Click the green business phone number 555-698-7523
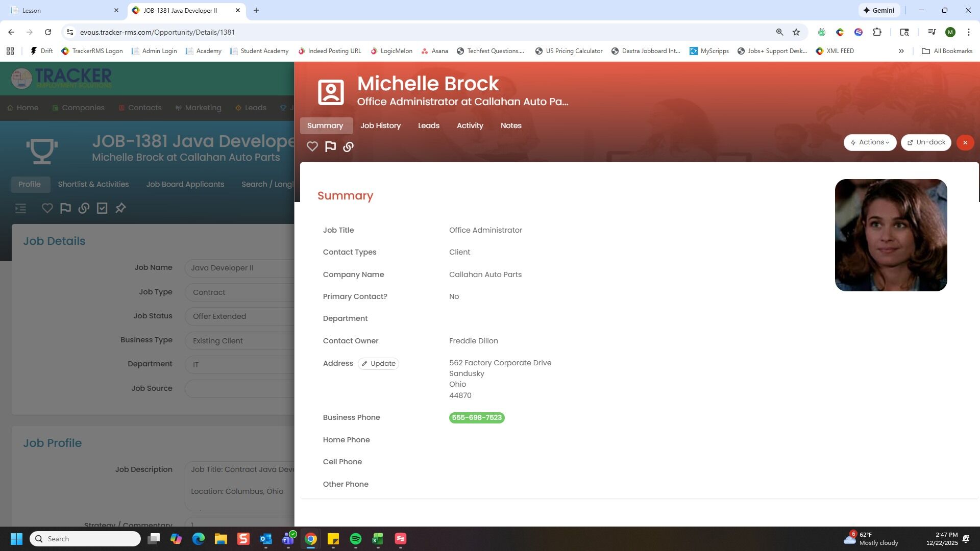The width and height of the screenshot is (980, 551). coord(477,418)
